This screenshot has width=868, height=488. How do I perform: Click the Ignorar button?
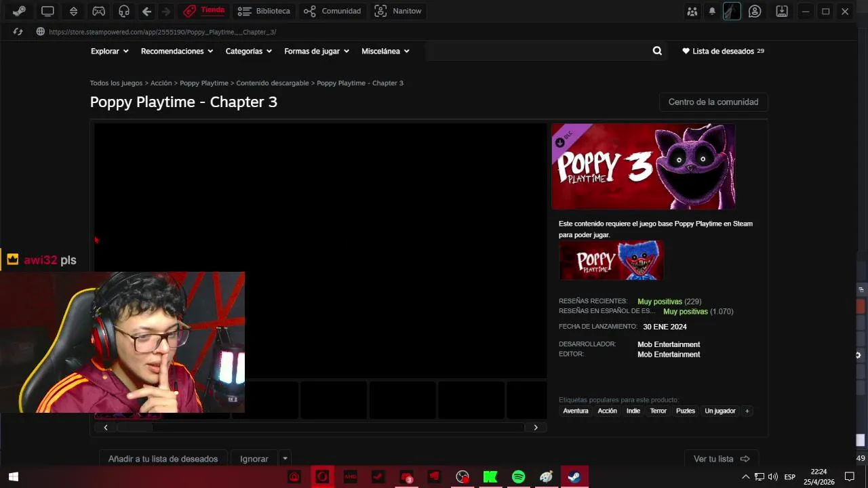[x=254, y=459]
